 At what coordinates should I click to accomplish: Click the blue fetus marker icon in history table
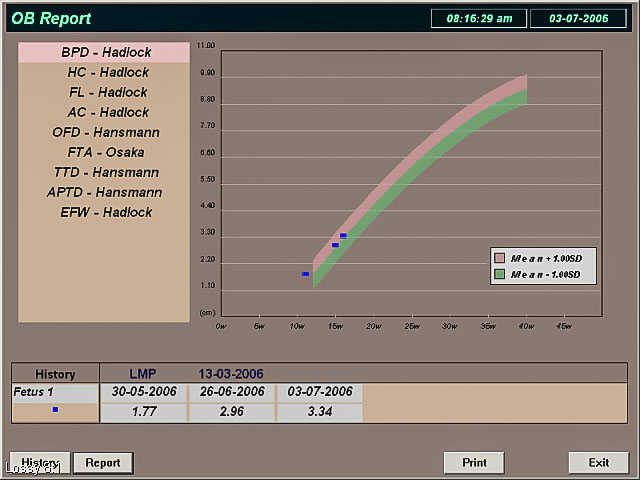[x=55, y=410]
